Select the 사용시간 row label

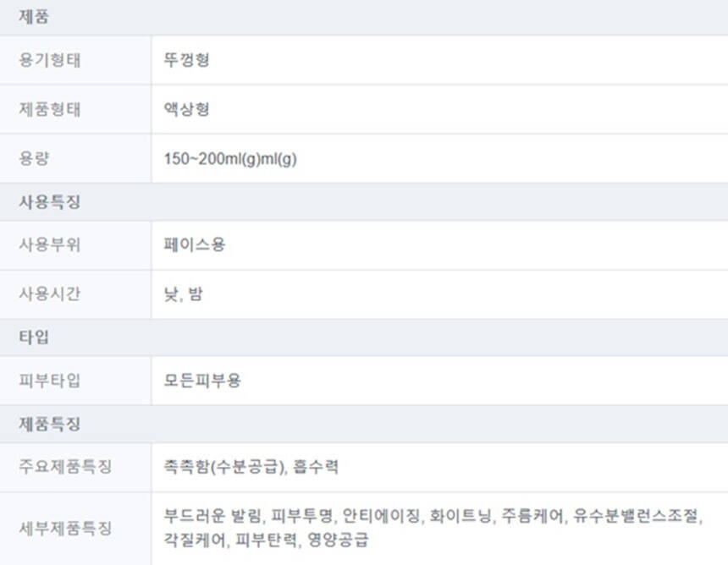pyautogui.click(x=50, y=295)
